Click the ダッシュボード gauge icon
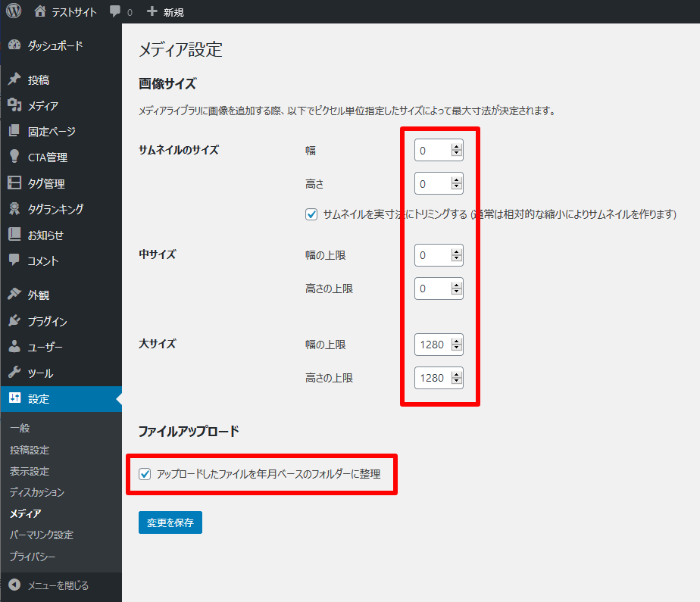 [14, 45]
